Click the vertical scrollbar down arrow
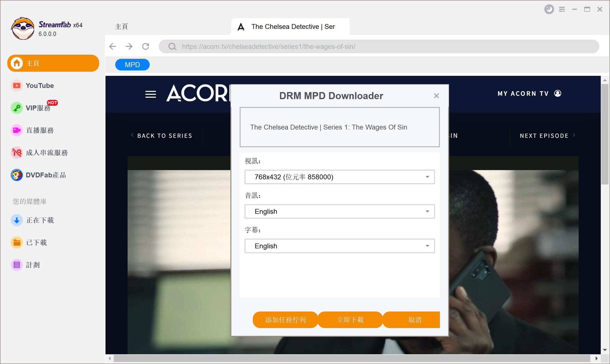Image resolution: width=610 pixels, height=364 pixels. [x=605, y=350]
